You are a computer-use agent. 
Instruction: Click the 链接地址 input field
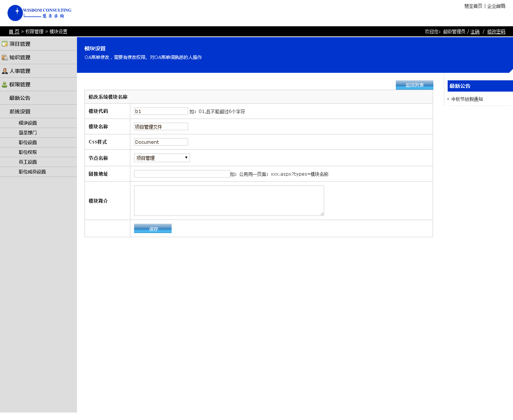click(x=182, y=174)
